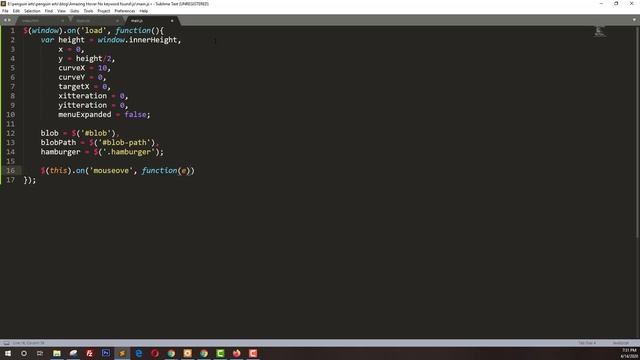The image size is (640, 360).
Task: Click the vertical scrollbar of the editor
Action: (x=638, y=133)
